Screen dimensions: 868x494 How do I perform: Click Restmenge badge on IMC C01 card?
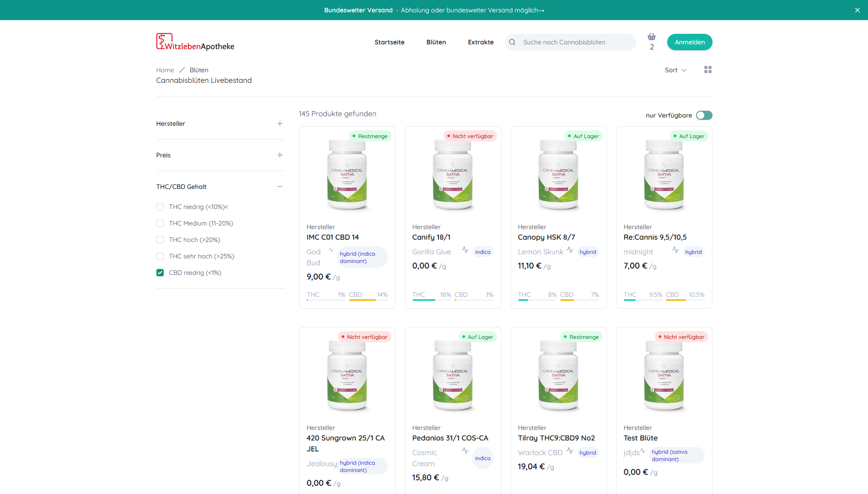tap(370, 136)
